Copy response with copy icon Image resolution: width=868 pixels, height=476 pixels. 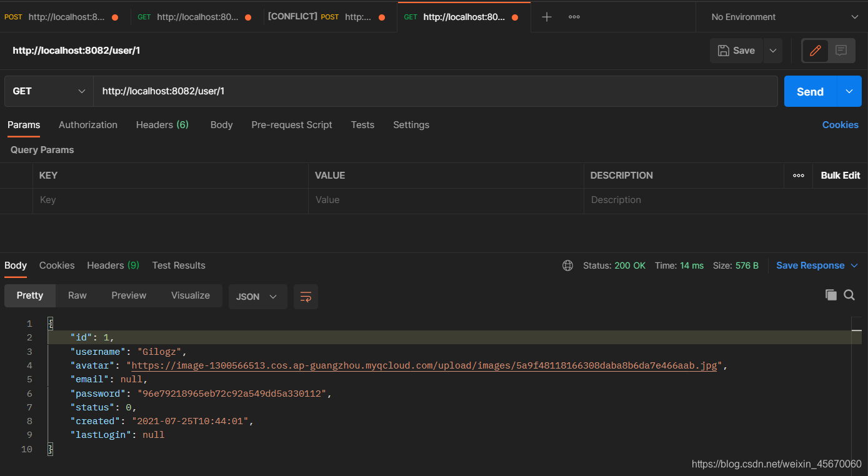pyautogui.click(x=831, y=295)
